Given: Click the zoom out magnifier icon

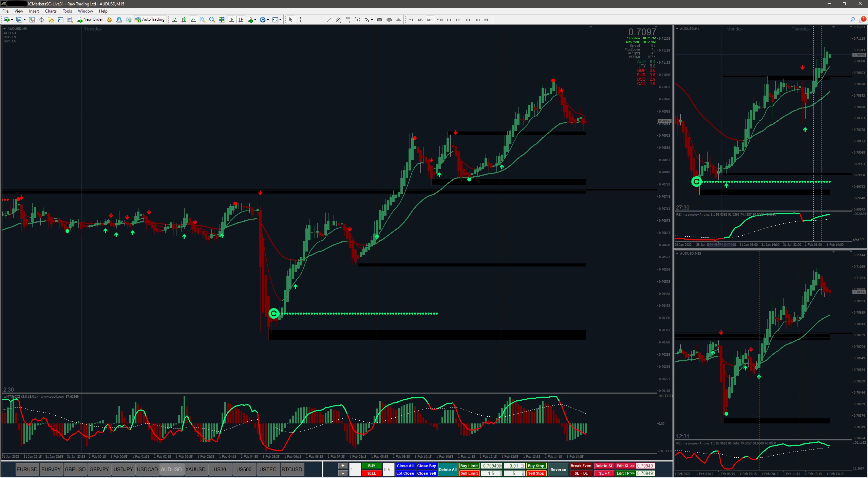Looking at the screenshot, I should tap(212, 20).
